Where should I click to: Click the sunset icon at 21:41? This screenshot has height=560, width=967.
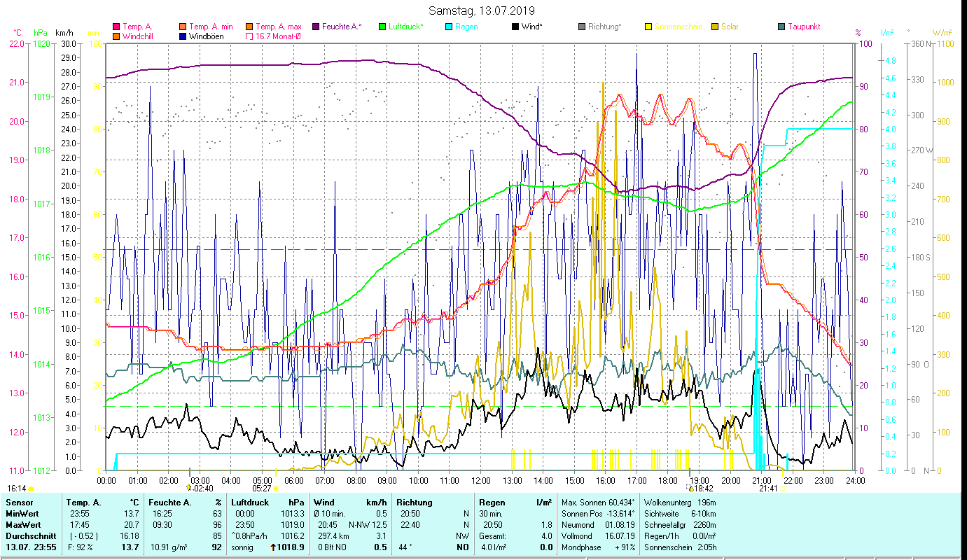[x=783, y=489]
